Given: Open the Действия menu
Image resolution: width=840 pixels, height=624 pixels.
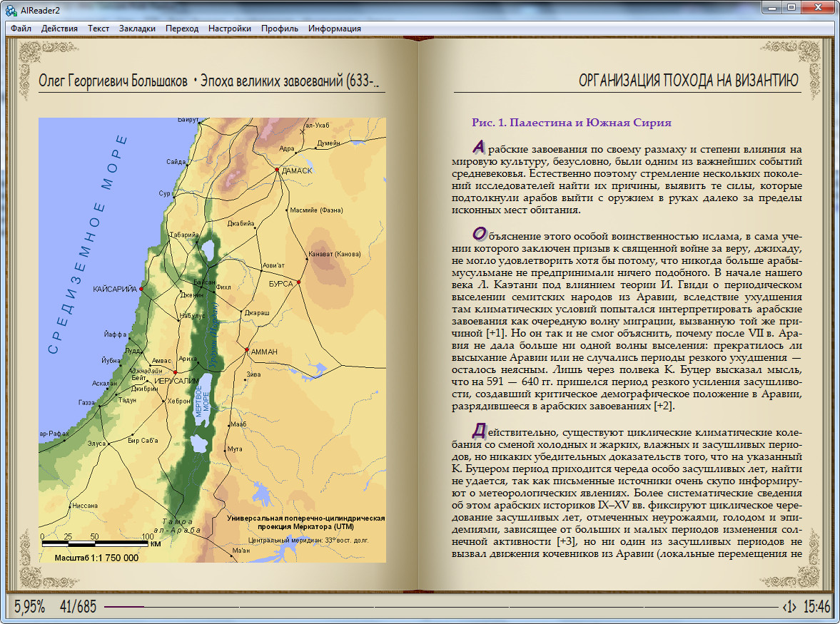Looking at the screenshot, I should (59, 29).
